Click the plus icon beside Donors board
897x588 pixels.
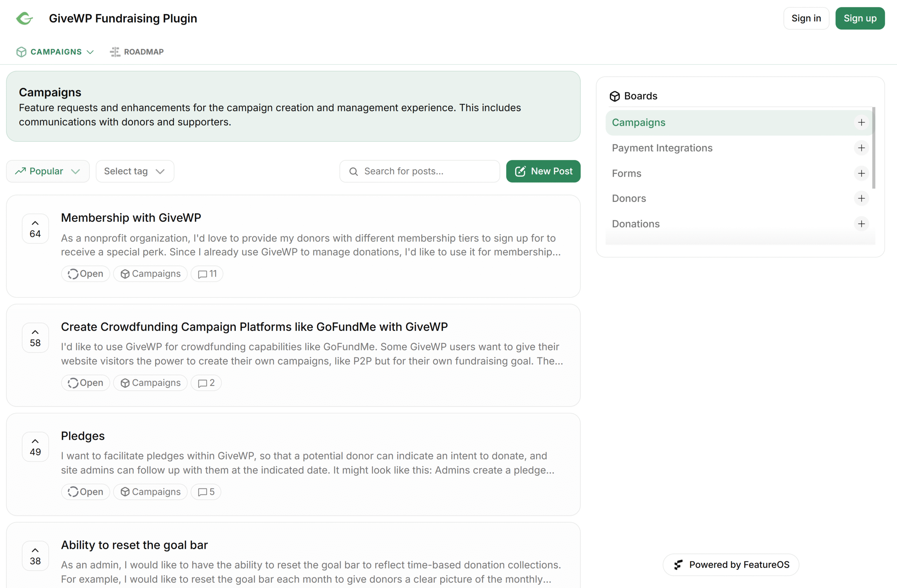[x=861, y=198]
